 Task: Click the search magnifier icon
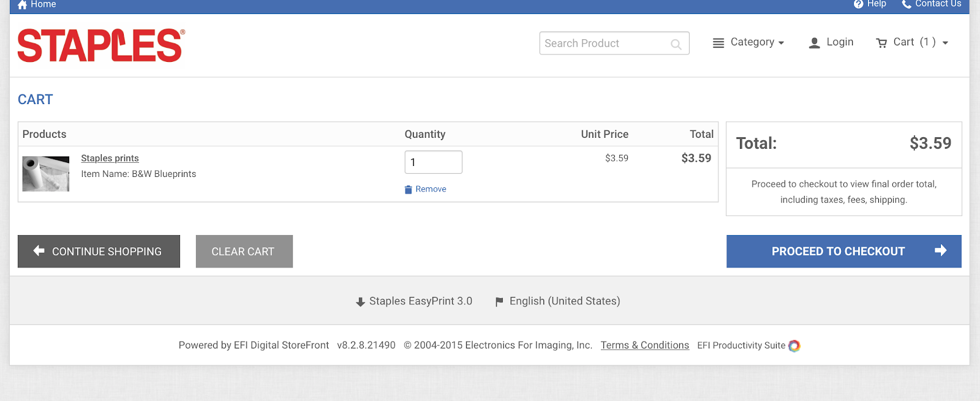pos(676,44)
